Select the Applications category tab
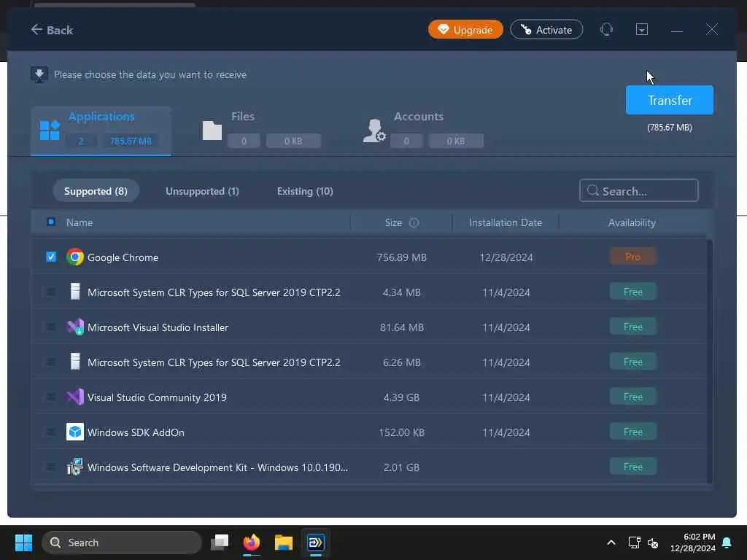The width and height of the screenshot is (747, 560). (x=101, y=131)
